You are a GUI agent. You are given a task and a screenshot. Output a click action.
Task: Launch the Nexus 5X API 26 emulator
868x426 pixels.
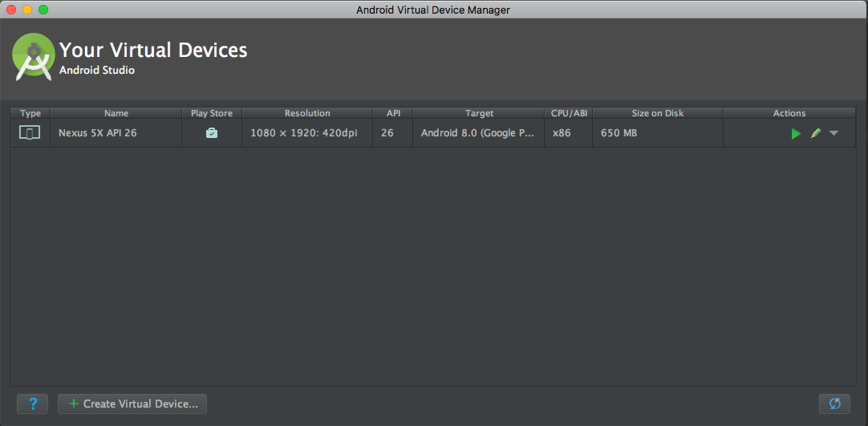point(796,134)
